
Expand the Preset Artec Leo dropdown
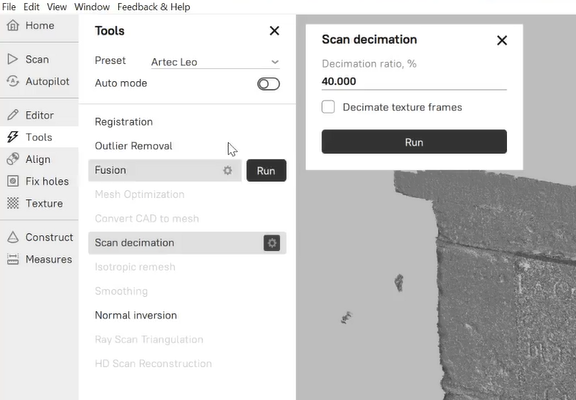[x=215, y=62]
